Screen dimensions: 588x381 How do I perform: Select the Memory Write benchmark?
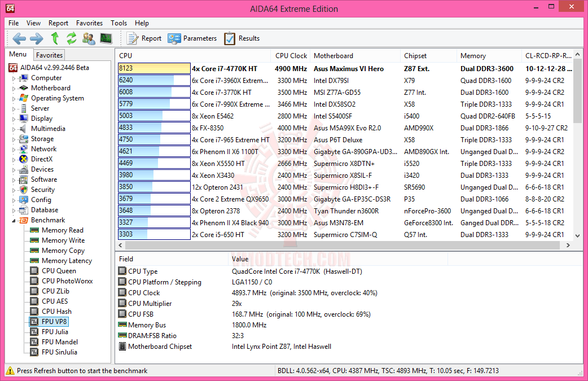(63, 240)
